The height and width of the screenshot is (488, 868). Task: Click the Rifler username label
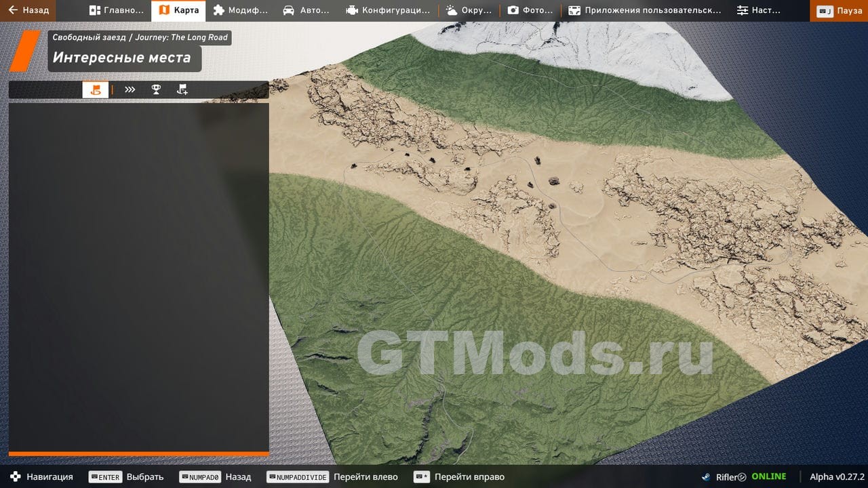pyautogui.click(x=726, y=476)
